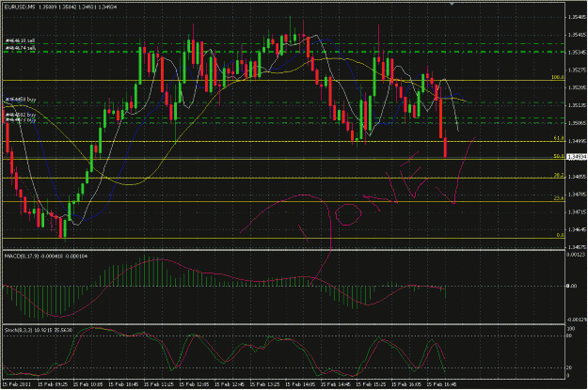Click the highlighted current price 1.34934 tag

(x=577, y=157)
